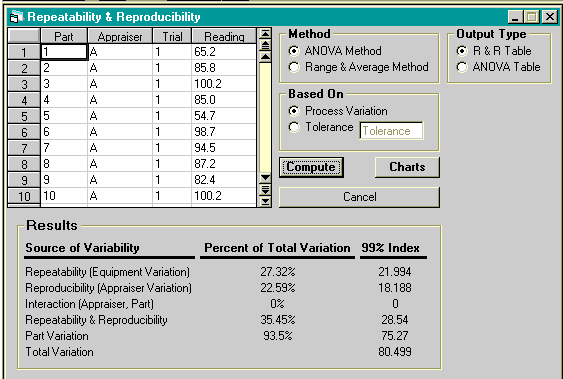Select row header 3

pyautogui.click(x=24, y=84)
